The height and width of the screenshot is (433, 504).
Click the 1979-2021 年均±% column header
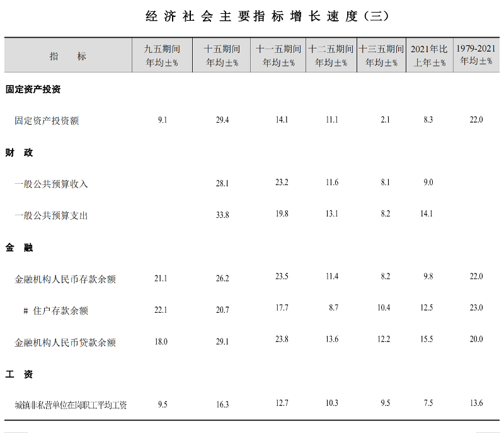pyautogui.click(x=476, y=55)
